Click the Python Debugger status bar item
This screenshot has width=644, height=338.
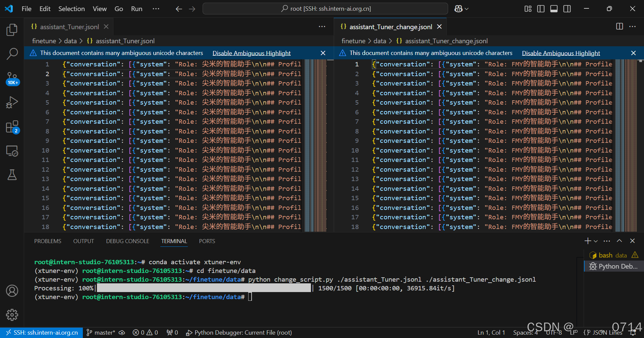(x=239, y=333)
